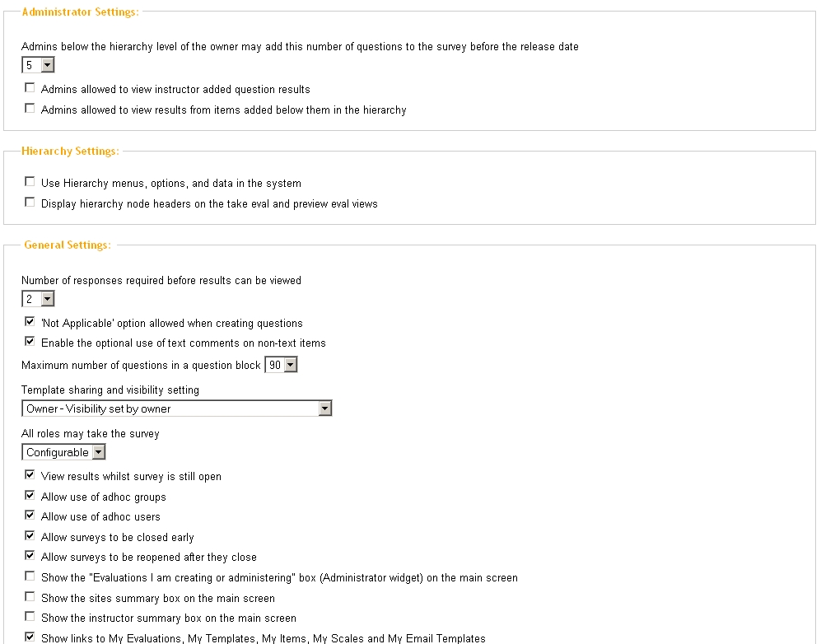Disable optional text comments on non-text items
Image resolution: width=821 pixels, height=644 pixels.
click(30, 342)
